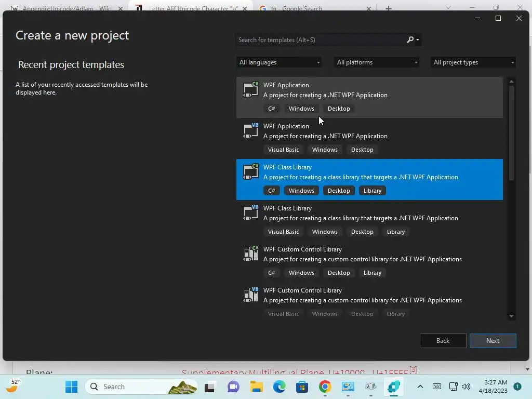Click the template list scroll-up arrow
This screenshot has height=399, width=532.
(511, 82)
